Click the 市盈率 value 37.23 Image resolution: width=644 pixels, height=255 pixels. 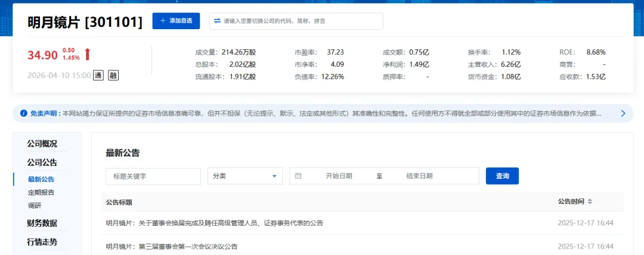point(336,52)
